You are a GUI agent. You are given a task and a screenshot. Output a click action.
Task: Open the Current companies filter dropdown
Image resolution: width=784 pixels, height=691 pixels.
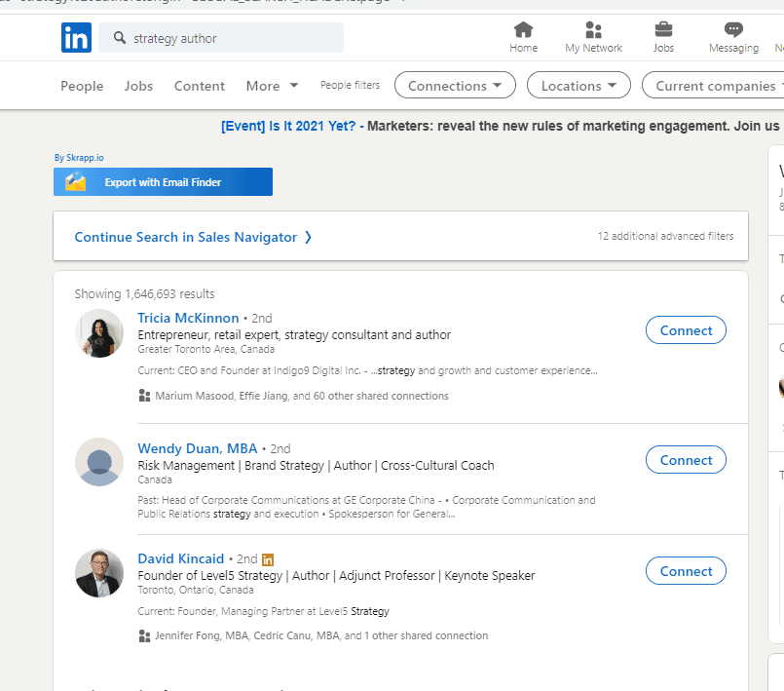715,85
